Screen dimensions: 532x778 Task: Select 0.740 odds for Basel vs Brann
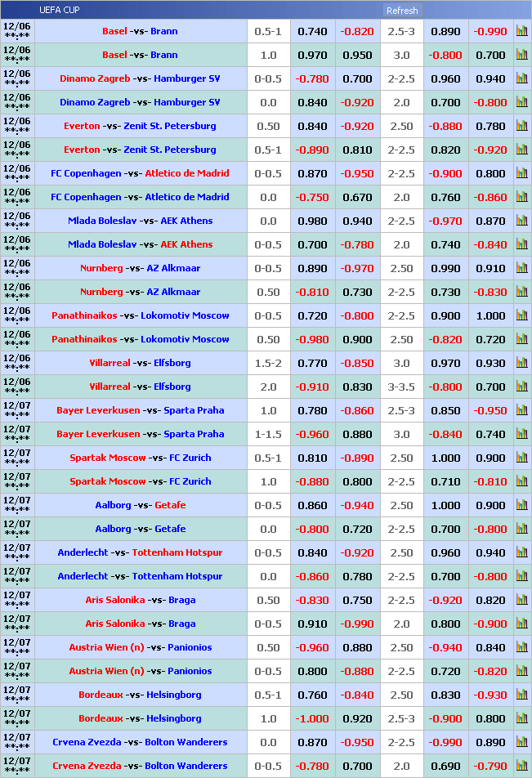(312, 31)
